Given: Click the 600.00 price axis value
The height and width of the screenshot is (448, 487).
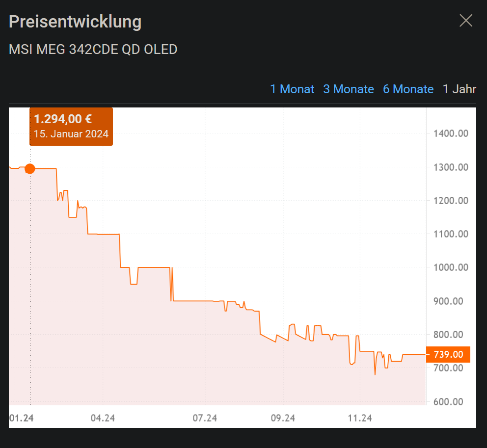Looking at the screenshot, I should click(449, 402).
